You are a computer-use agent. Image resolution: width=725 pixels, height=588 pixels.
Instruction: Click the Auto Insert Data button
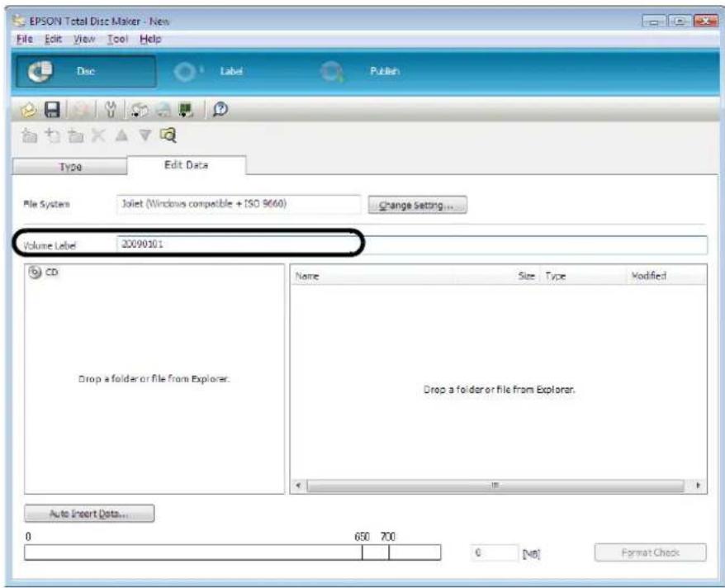(x=89, y=514)
